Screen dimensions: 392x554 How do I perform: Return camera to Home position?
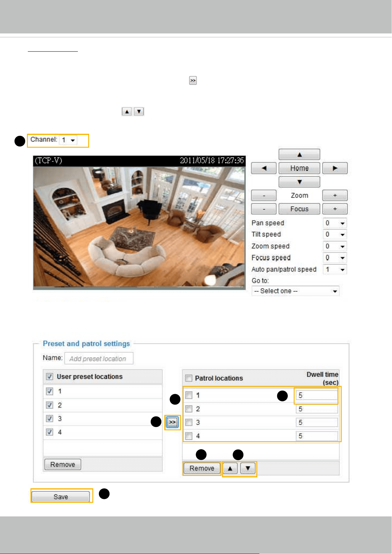click(x=299, y=168)
